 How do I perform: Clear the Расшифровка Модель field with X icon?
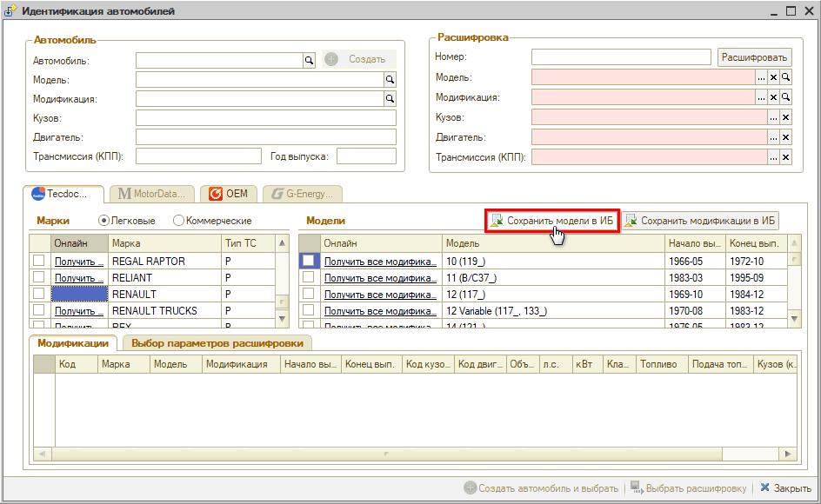click(x=773, y=77)
